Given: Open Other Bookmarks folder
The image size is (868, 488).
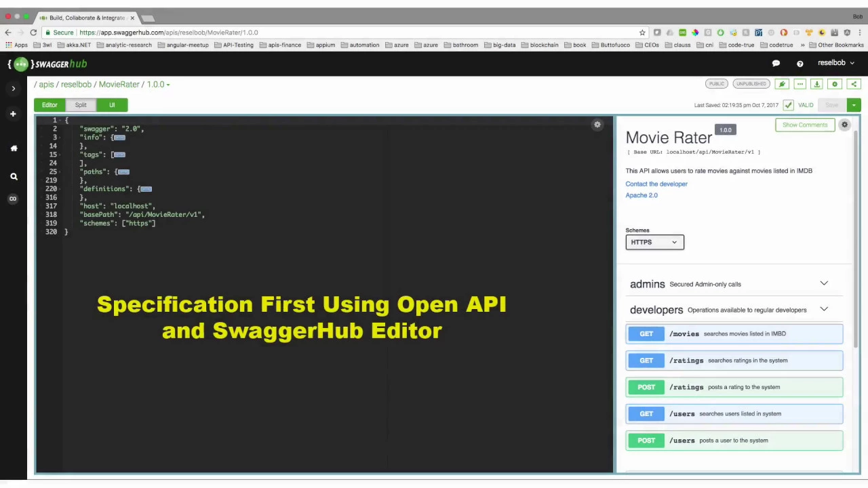Looking at the screenshot, I should [x=837, y=45].
